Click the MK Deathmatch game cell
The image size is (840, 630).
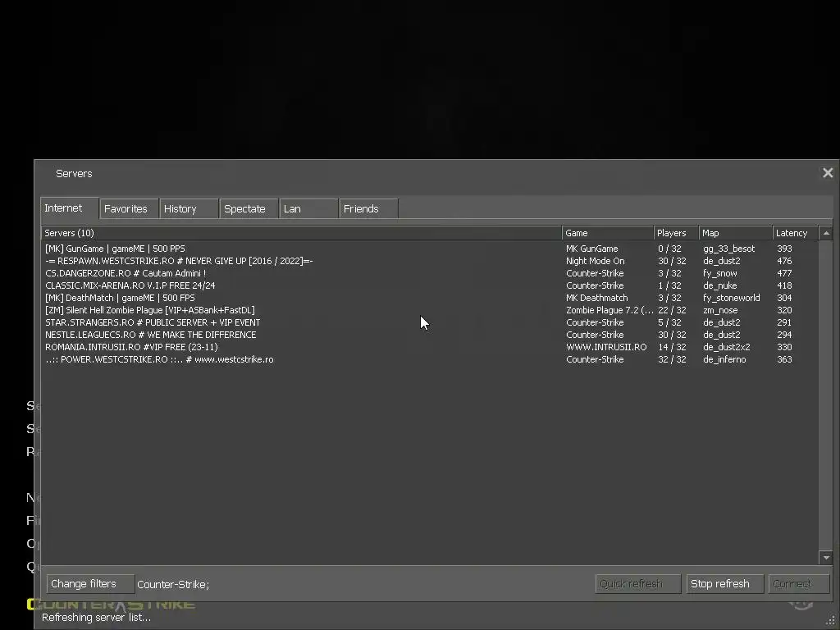pos(597,298)
